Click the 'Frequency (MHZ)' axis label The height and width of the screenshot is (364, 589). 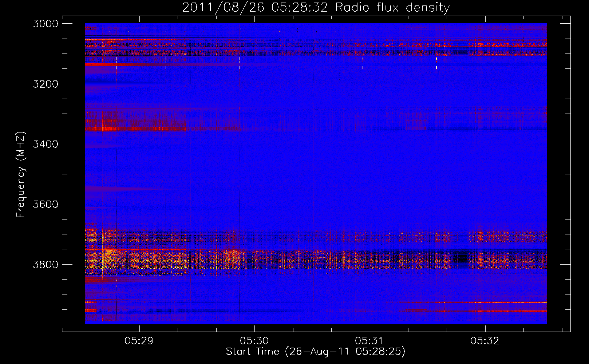point(21,175)
